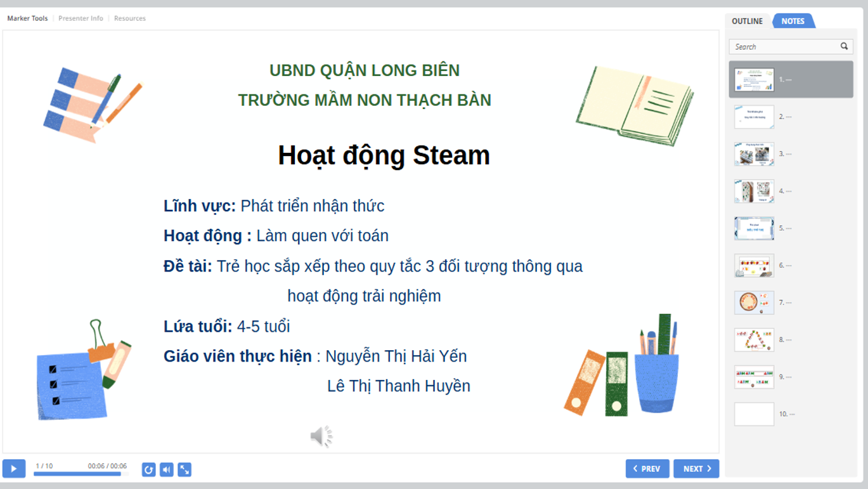Select slide 10 blank thumbnail

754,414
